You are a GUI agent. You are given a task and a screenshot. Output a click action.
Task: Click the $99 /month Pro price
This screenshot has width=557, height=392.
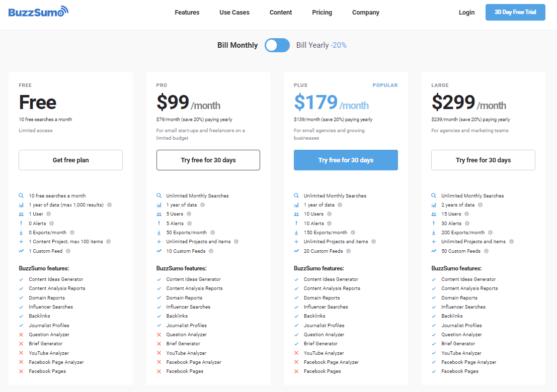pos(188,103)
